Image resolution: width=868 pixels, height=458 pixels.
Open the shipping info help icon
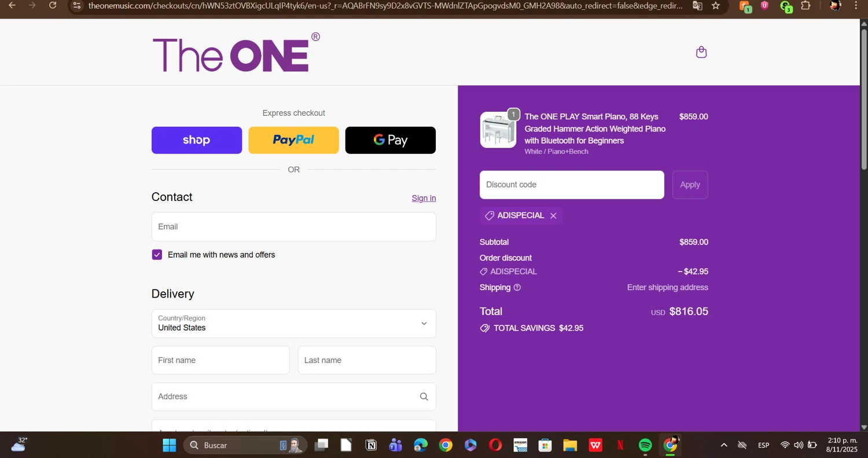click(517, 287)
